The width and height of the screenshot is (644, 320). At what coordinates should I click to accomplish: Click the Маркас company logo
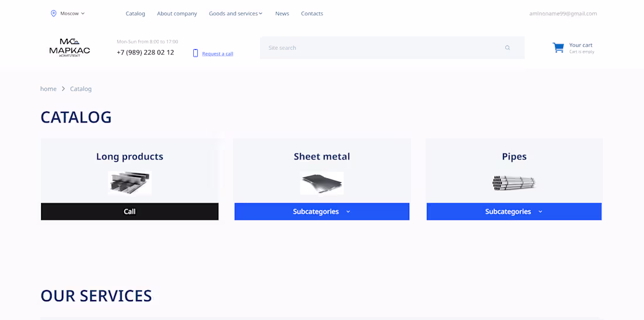[70, 47]
